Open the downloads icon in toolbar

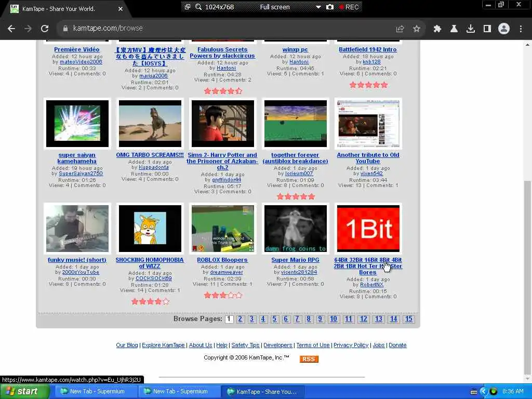pyautogui.click(x=471, y=29)
